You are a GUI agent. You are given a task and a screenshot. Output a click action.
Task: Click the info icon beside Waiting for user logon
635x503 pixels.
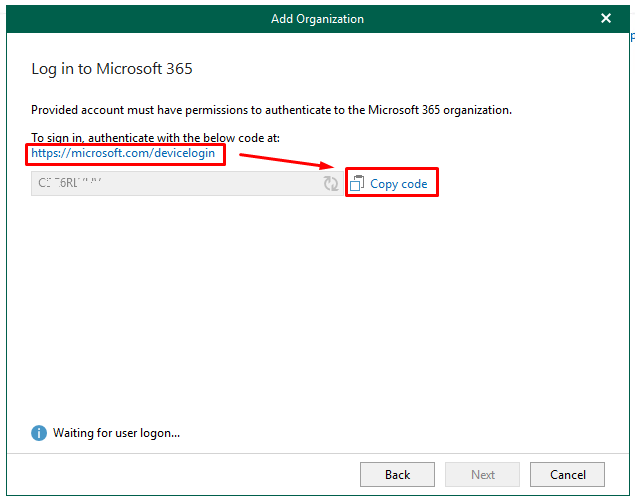39,433
